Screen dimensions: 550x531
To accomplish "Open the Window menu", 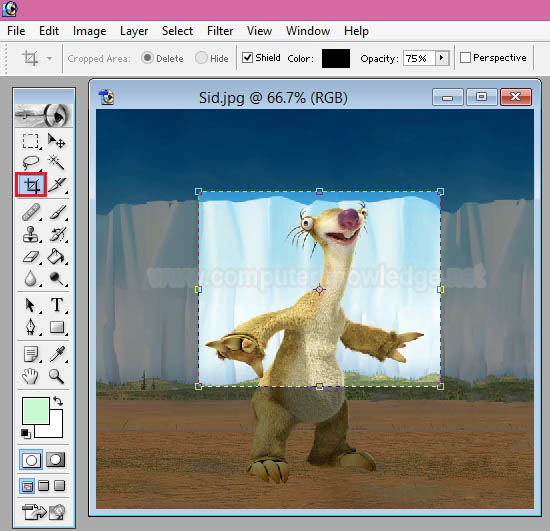I will (x=308, y=31).
